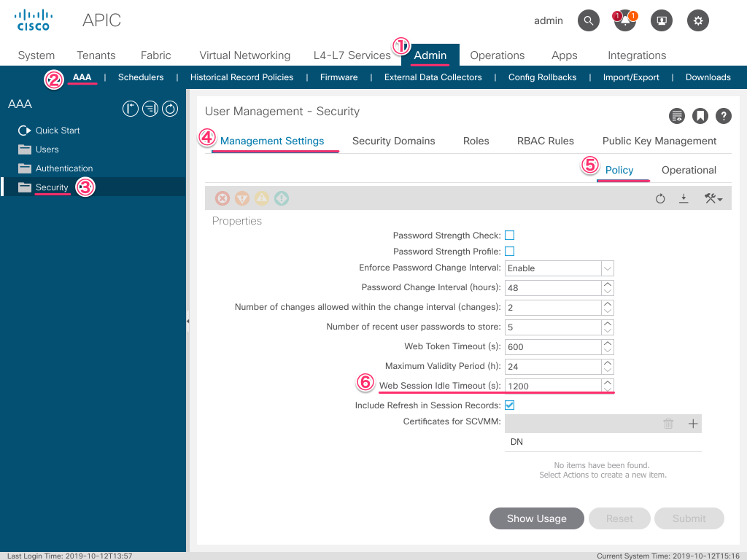747x560 pixels.
Task: Open Virtual Networking menu
Action: [x=245, y=55]
